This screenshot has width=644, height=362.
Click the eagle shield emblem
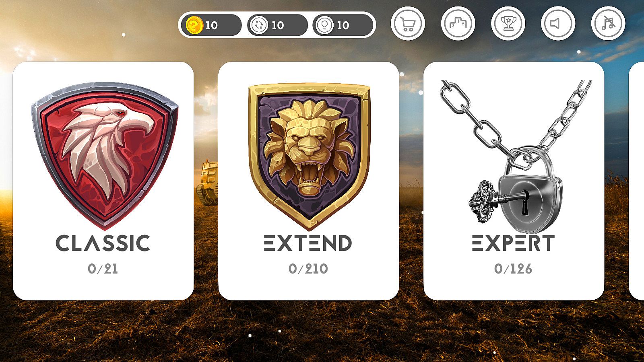coord(105,156)
